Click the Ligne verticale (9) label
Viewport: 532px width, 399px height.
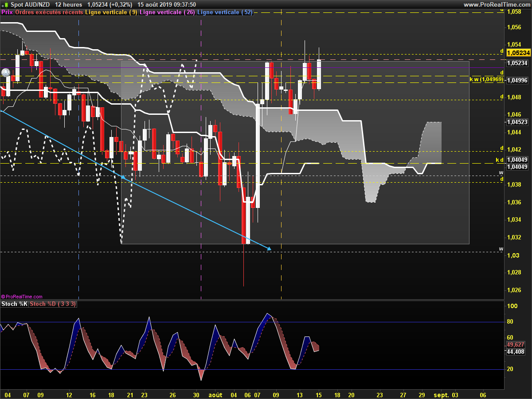pyautogui.click(x=111, y=12)
